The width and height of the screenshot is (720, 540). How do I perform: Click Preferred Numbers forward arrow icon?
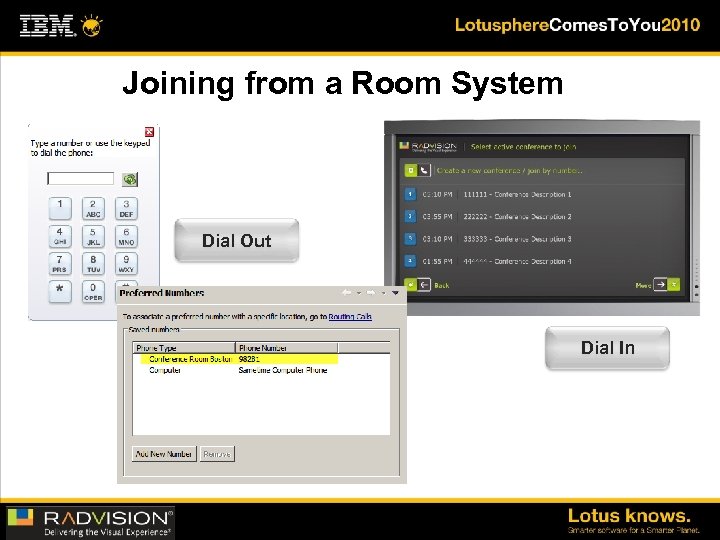[371, 292]
